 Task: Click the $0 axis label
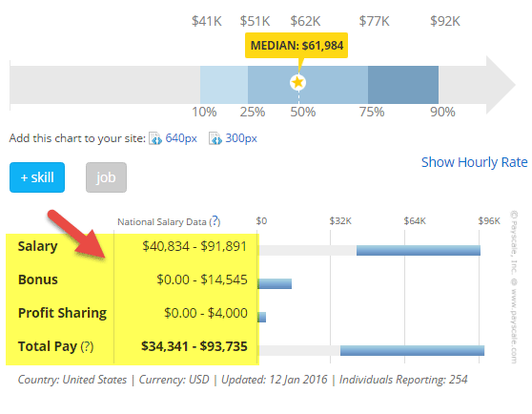pos(261,221)
